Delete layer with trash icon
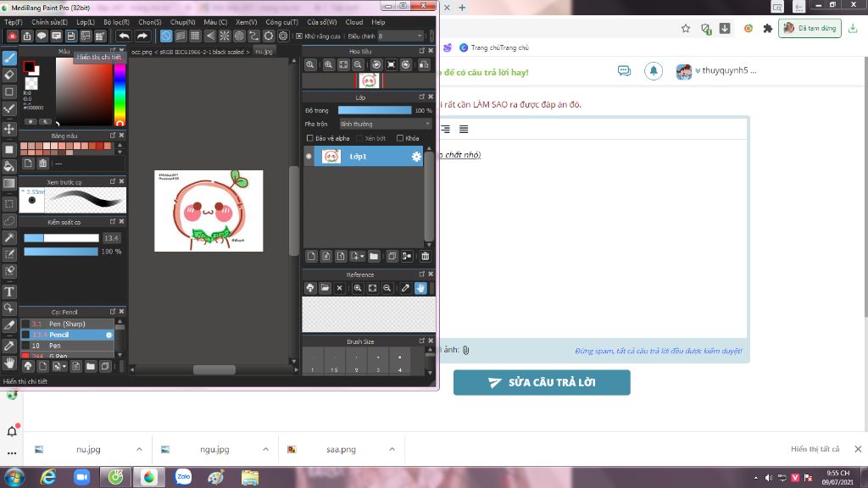The width and height of the screenshot is (868, 488). coord(426,256)
